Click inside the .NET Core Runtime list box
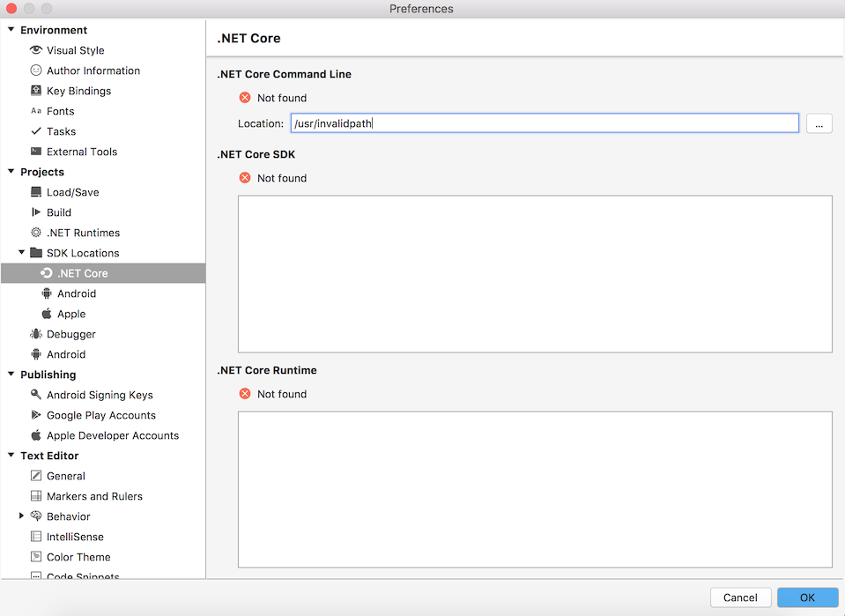Screen dimensions: 845x616 535,489
